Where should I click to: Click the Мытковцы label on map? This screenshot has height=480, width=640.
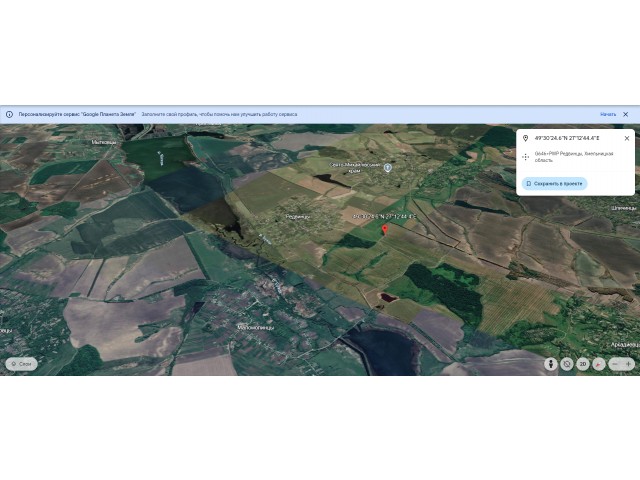[104, 142]
